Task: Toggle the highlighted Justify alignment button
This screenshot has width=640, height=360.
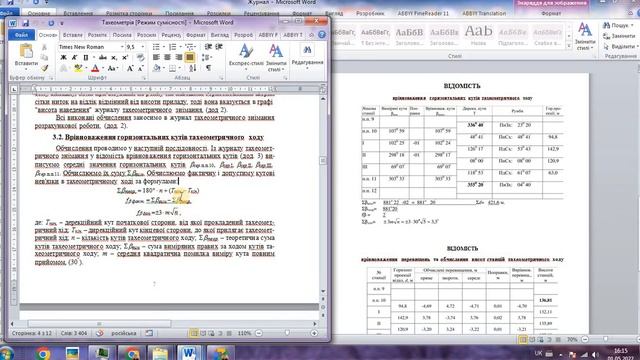Action: (190, 58)
